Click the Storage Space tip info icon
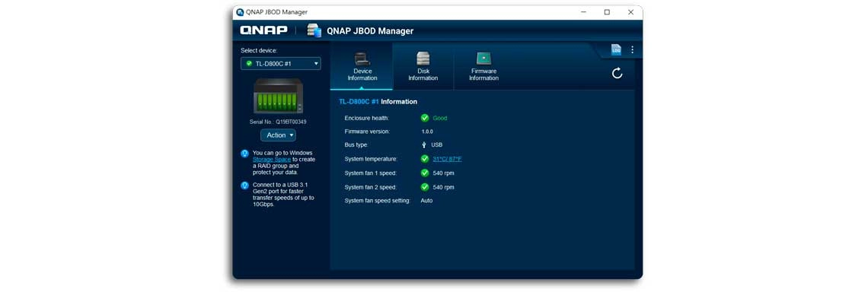Screen dimensions: 868x292 click(244, 153)
